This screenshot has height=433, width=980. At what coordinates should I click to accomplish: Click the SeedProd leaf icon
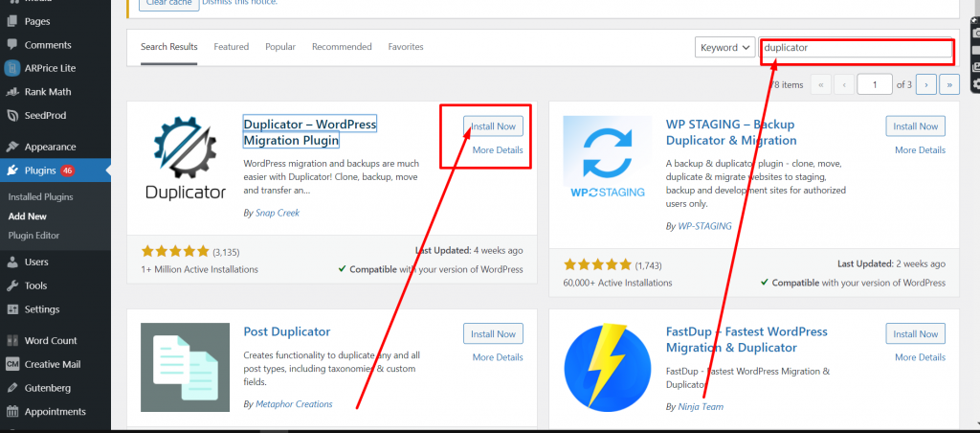(11, 116)
